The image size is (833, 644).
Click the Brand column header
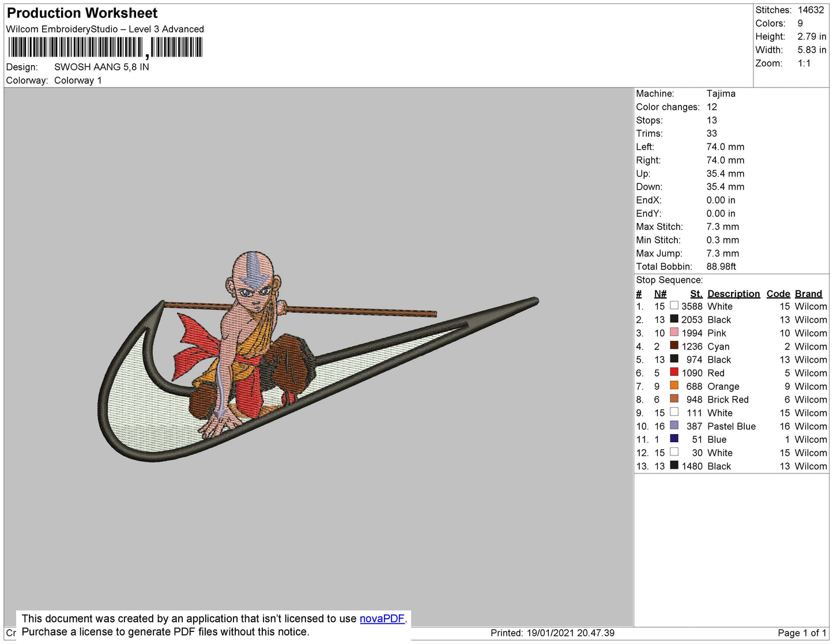pos(808,293)
